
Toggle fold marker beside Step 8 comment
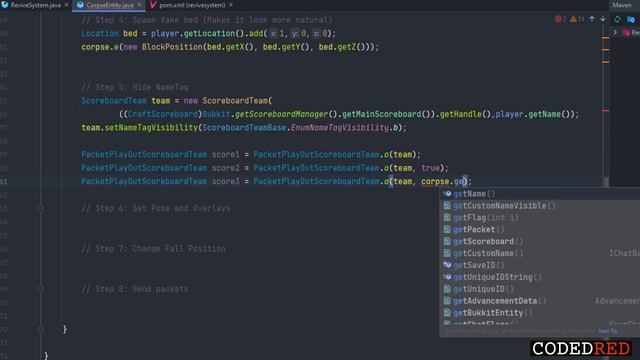[40, 289]
